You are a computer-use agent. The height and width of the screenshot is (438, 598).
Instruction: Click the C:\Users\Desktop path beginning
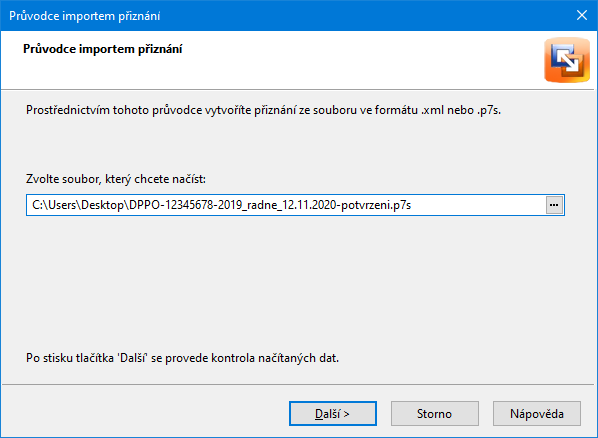(79, 205)
